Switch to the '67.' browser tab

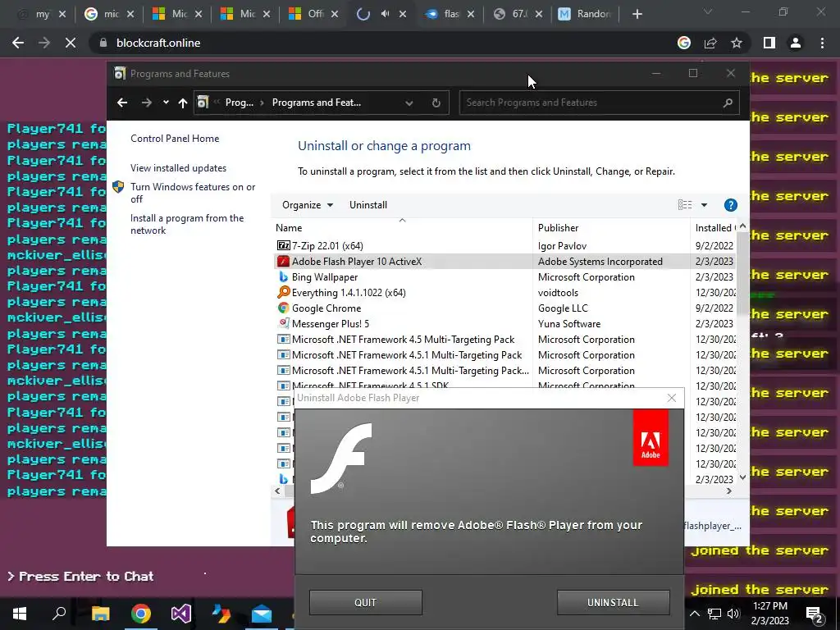pyautogui.click(x=518, y=15)
